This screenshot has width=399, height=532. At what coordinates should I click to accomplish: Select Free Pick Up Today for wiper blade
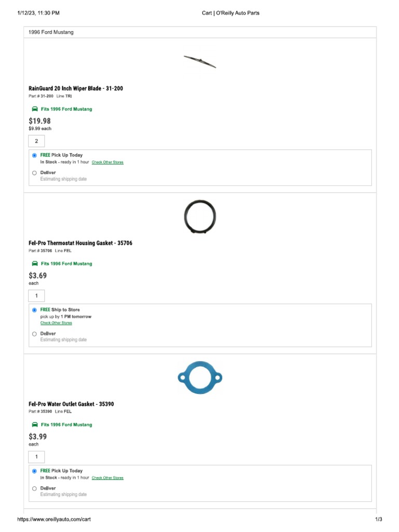(34, 155)
